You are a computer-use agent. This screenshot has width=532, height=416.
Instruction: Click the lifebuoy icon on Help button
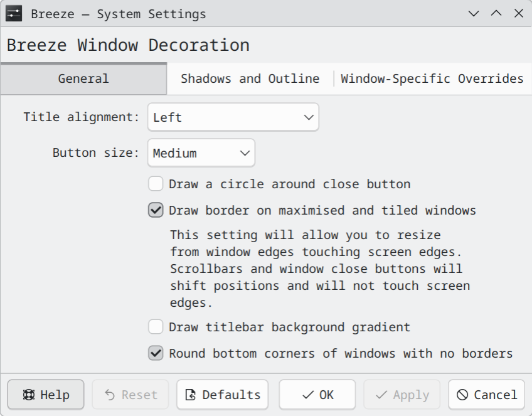[x=28, y=395]
